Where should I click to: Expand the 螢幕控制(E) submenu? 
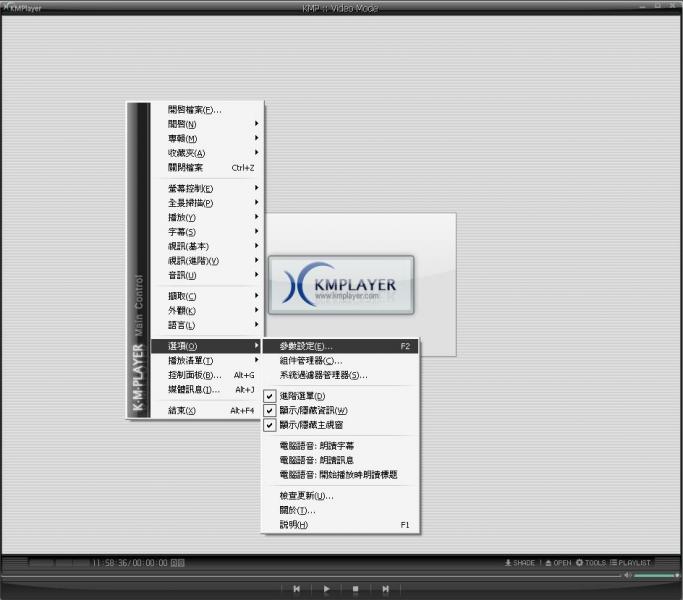point(206,188)
